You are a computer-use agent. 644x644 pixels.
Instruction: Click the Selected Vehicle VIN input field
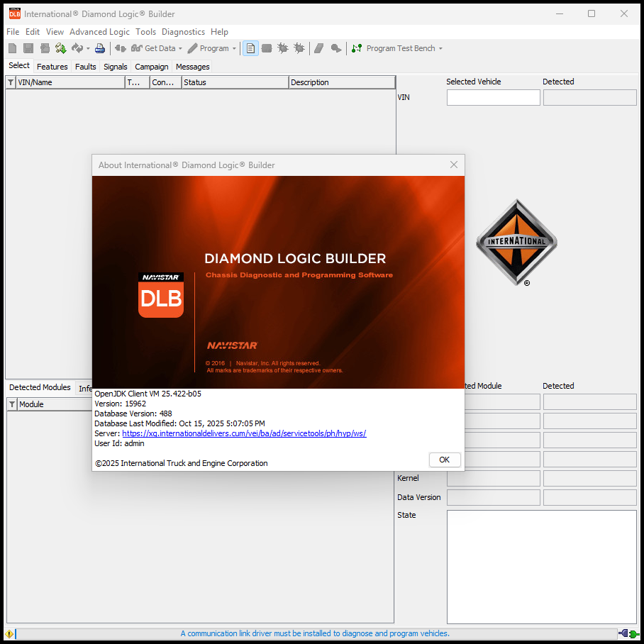tap(493, 98)
